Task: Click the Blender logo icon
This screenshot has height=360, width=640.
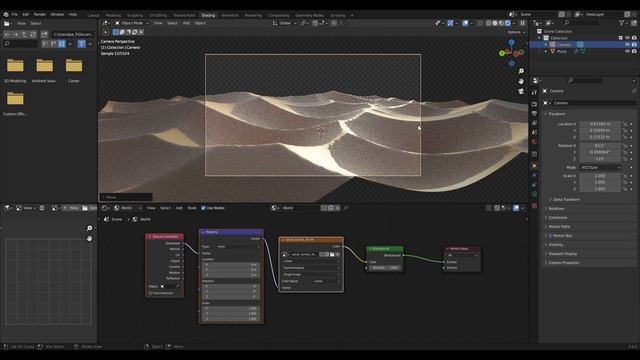Action: [6, 14]
